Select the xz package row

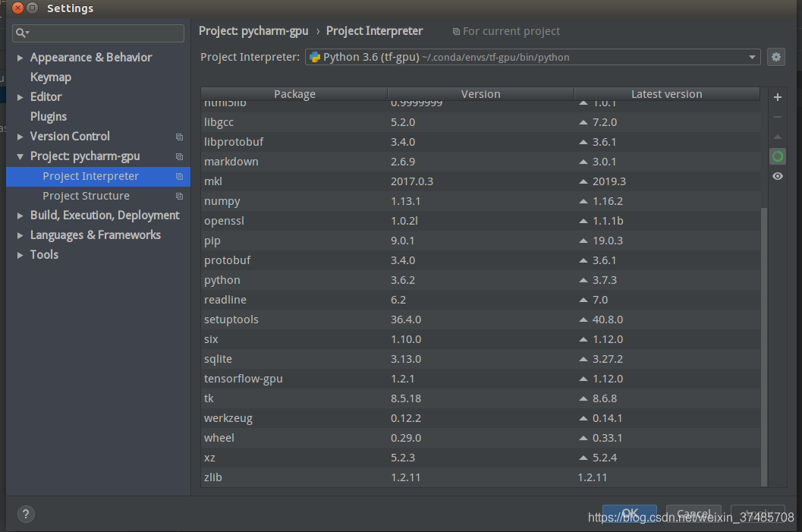coord(481,458)
